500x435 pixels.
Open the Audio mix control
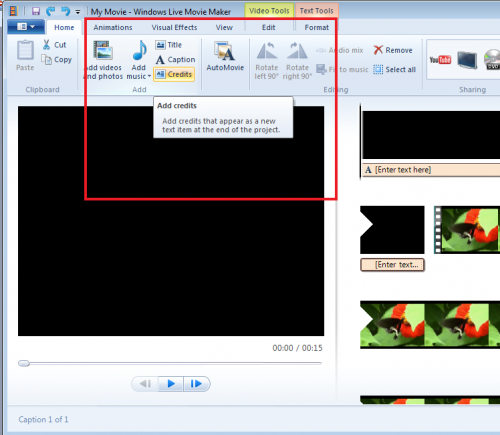[340, 50]
